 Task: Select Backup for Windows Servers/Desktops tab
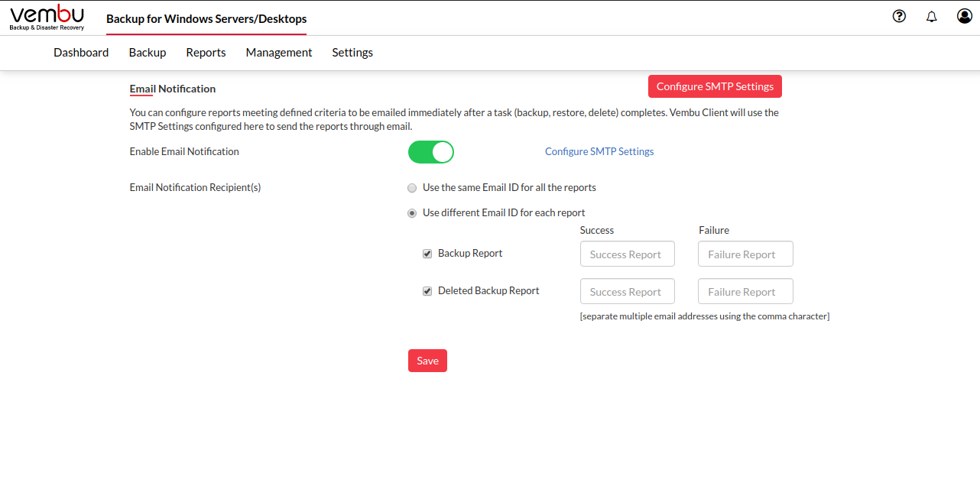tap(206, 18)
